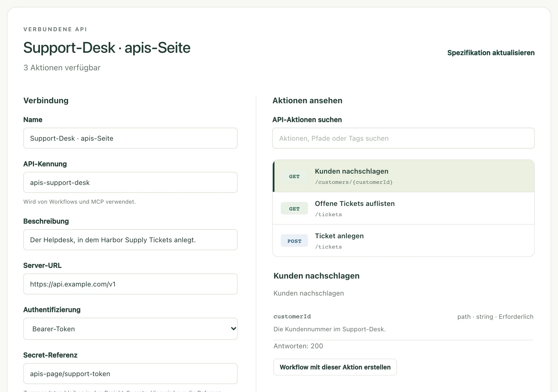The image size is (558, 392).
Task: Select 'Offene Tickets auflisten' action
Action: coord(403,208)
